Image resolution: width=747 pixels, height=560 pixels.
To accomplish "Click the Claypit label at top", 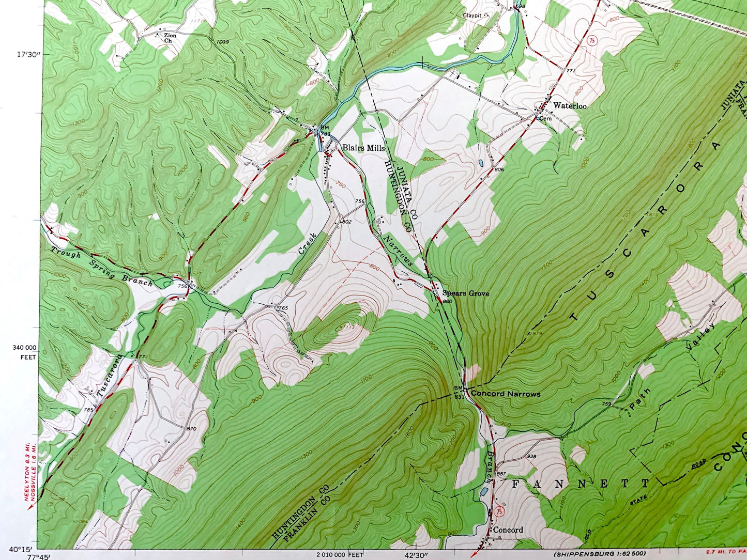I will coord(471,15).
